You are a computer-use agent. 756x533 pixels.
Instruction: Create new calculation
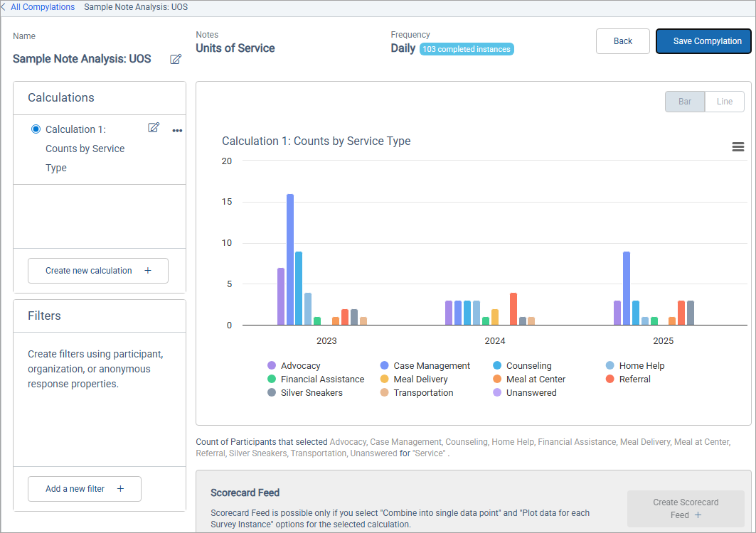point(98,271)
